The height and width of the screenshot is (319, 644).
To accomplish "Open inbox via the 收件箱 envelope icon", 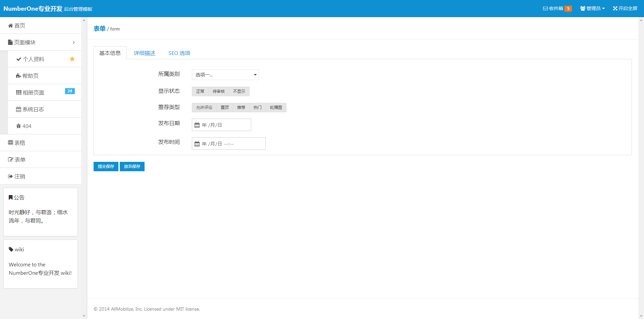I will 545,9.
